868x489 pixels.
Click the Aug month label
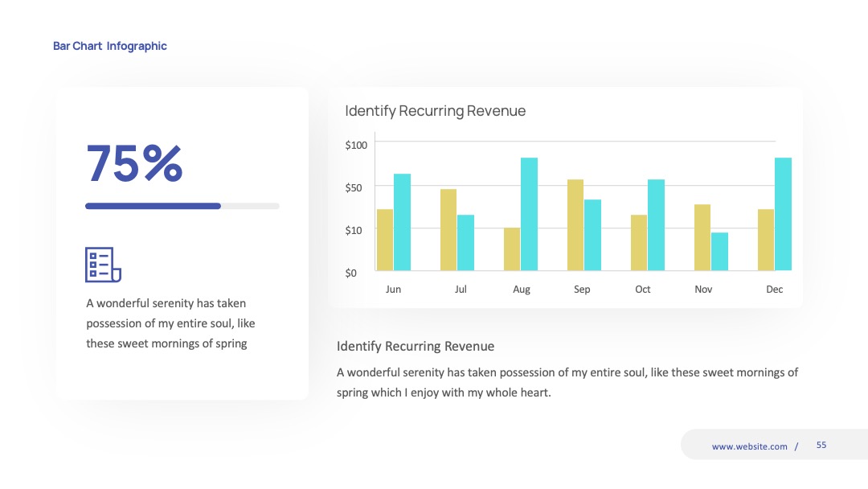[x=522, y=290]
